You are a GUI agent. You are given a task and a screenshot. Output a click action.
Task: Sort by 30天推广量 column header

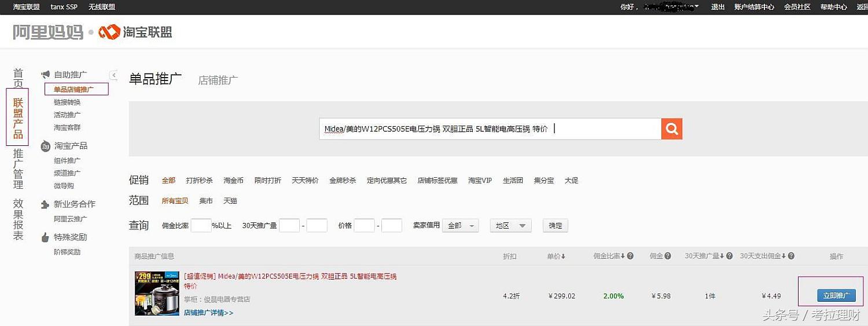pyautogui.click(x=705, y=256)
